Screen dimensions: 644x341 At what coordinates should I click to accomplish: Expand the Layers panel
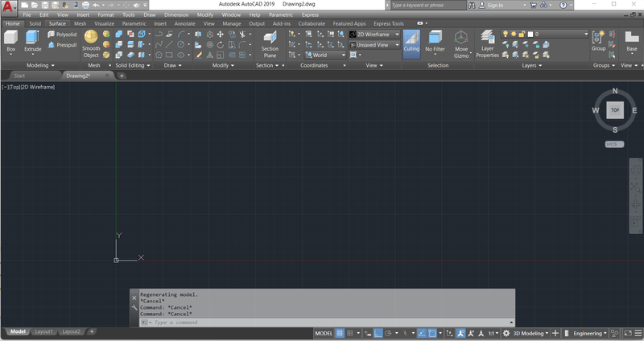[x=532, y=65]
